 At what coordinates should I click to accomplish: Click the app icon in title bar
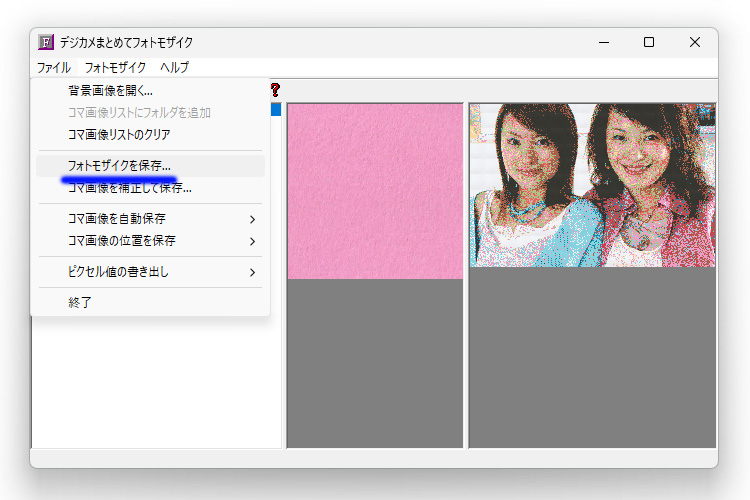[45, 42]
